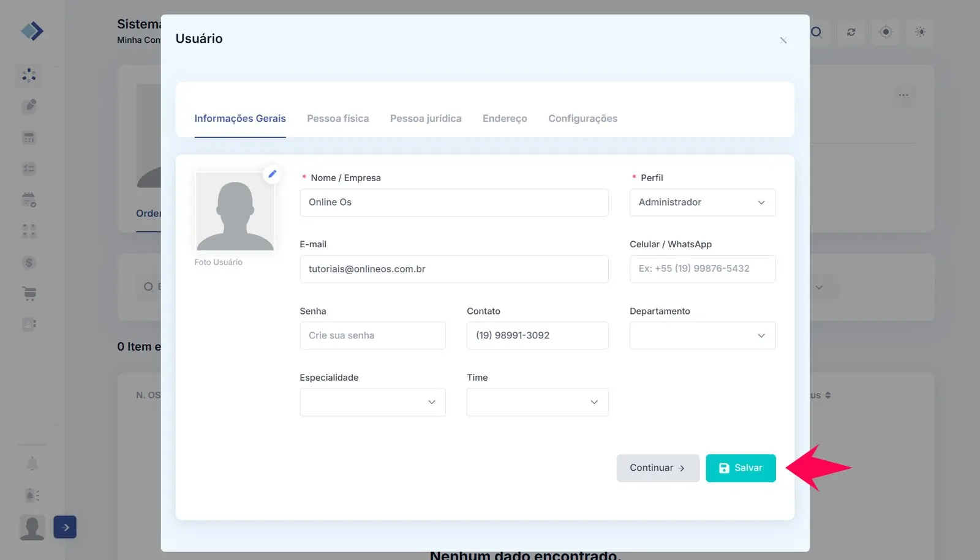Click the blue arrow sidebar expand button

[x=65, y=527]
